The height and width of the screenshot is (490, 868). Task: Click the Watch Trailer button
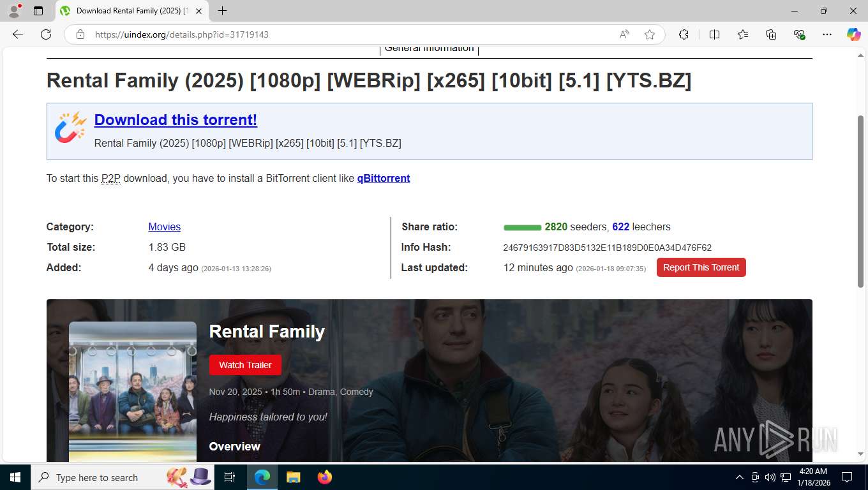coord(245,365)
